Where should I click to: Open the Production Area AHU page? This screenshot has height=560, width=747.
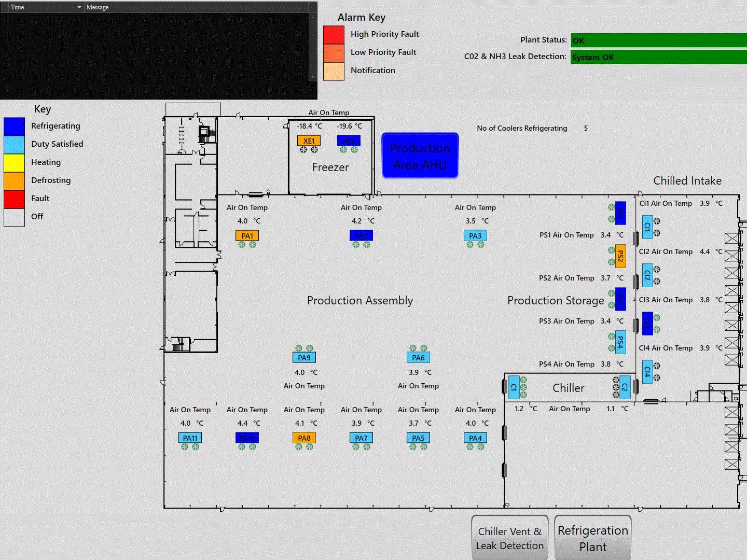(420, 156)
